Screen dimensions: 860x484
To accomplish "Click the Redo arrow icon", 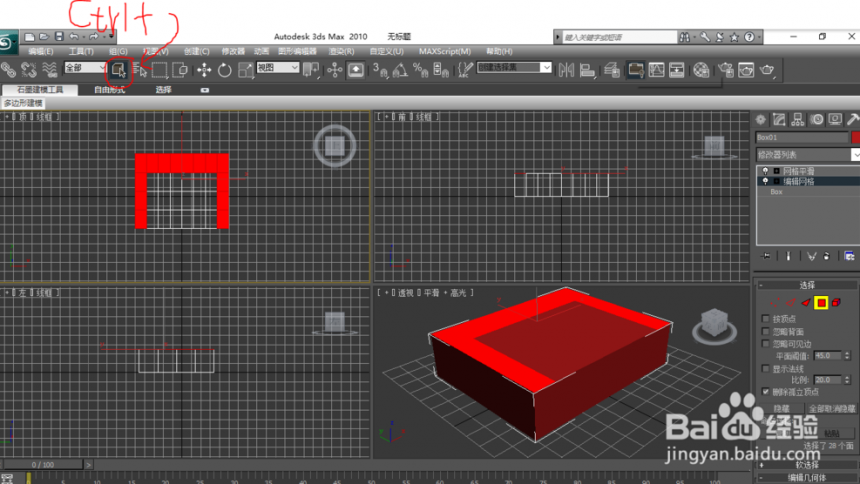I will tap(93, 37).
